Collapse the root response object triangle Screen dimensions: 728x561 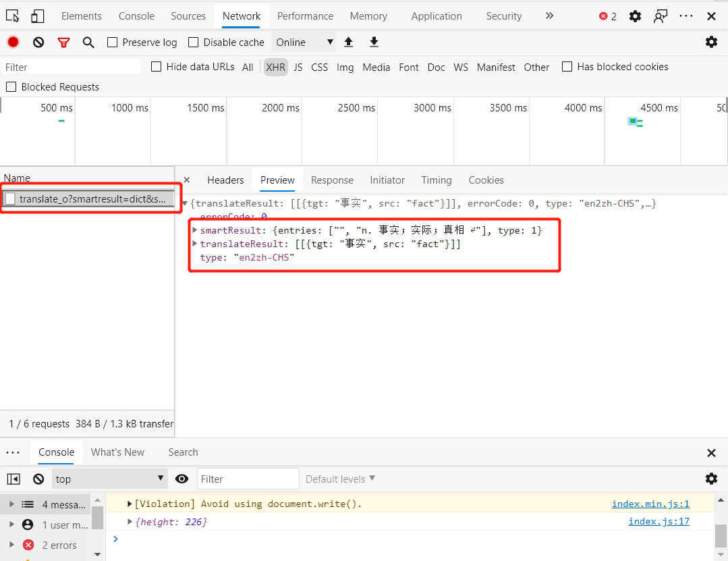point(185,203)
